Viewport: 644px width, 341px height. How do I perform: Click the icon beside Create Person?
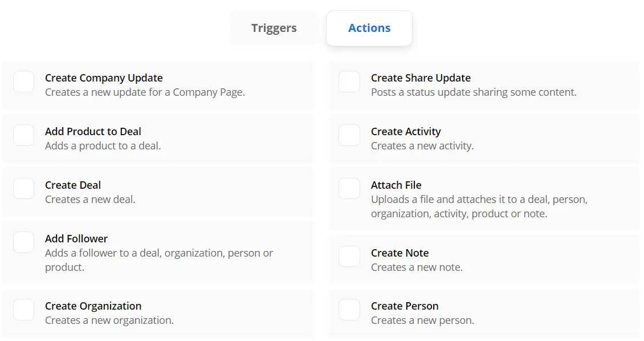(349, 310)
